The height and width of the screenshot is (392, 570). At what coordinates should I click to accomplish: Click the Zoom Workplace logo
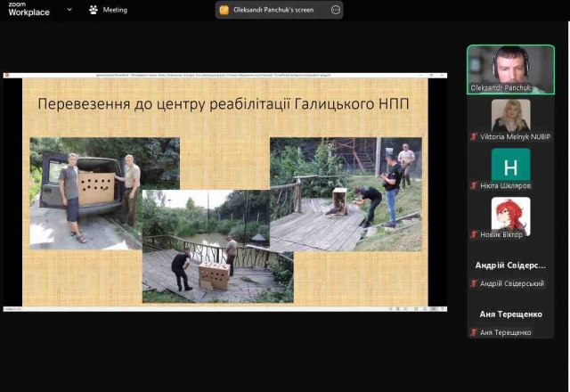click(x=28, y=9)
